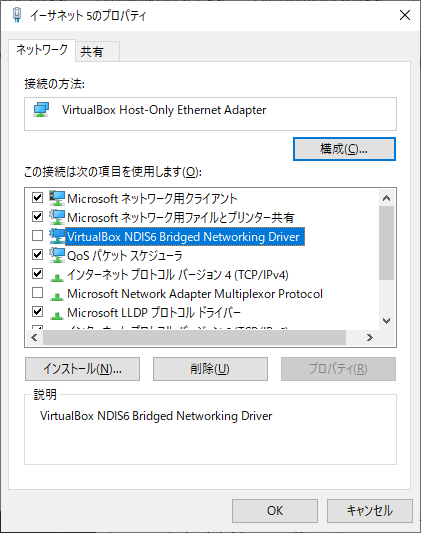Click the VirtualBox Host-Only adapter icon
Viewport: 421px width, 533px height.
[x=41, y=110]
